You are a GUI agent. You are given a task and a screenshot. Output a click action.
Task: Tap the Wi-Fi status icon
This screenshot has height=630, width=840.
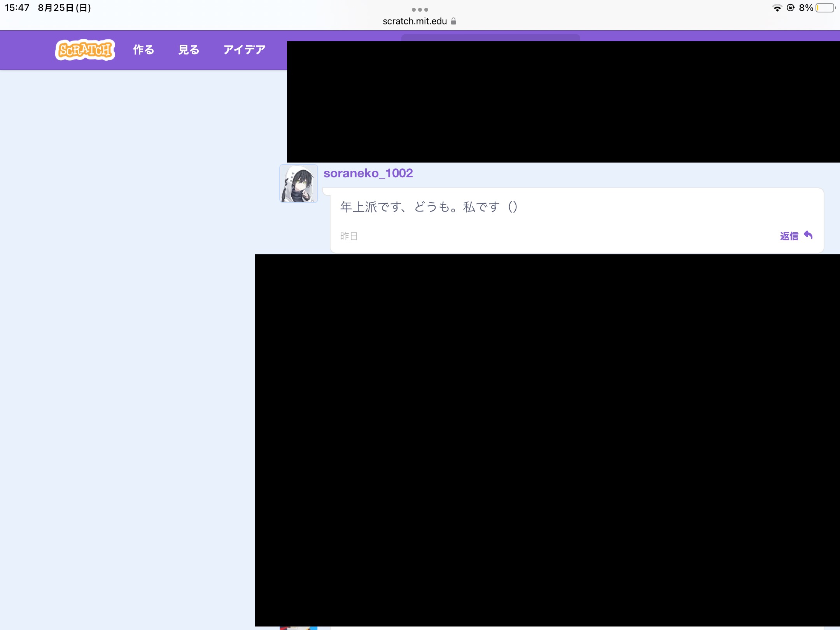pyautogui.click(x=777, y=8)
